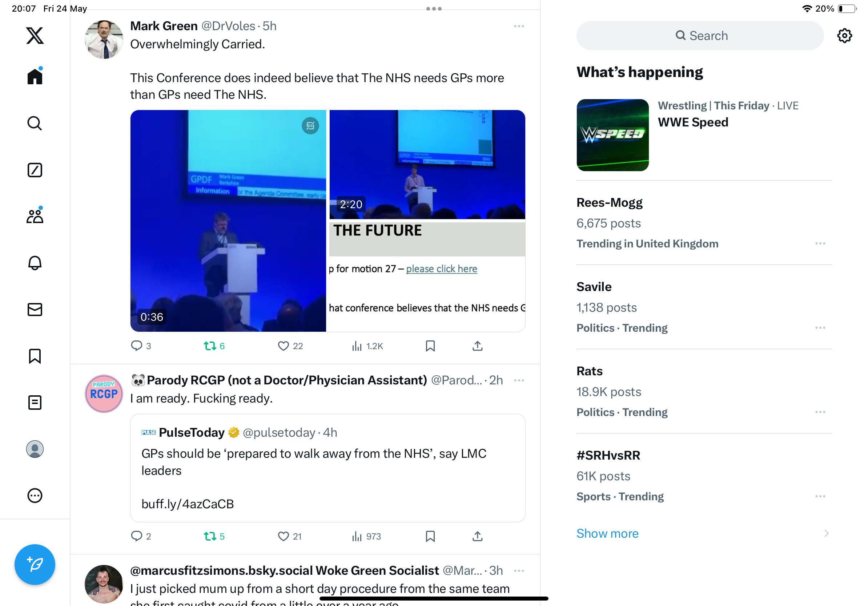Go to the Home feed icon
868x606 pixels.
point(35,76)
